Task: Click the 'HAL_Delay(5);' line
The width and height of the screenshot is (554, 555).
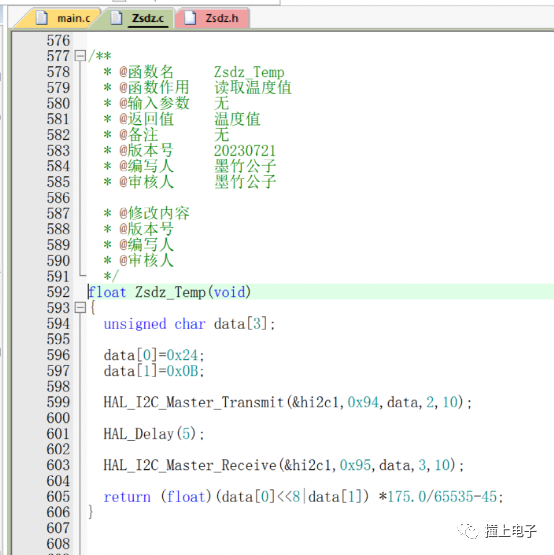Action: pos(154,434)
